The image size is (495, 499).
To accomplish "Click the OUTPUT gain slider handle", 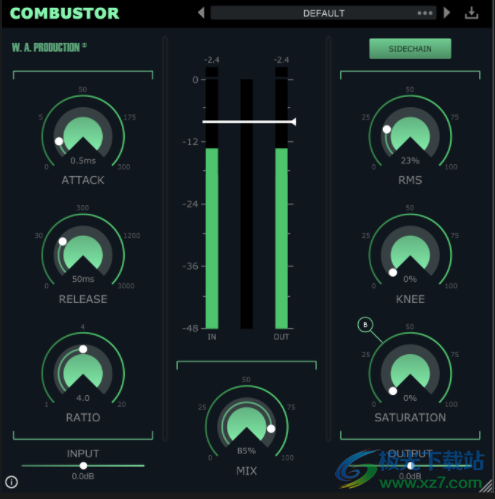I will (410, 465).
